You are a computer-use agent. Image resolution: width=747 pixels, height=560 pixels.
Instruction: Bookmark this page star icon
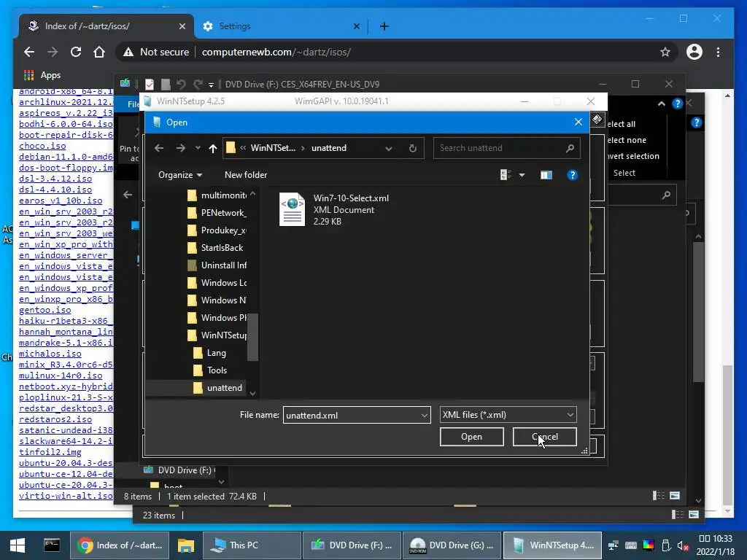click(x=665, y=52)
